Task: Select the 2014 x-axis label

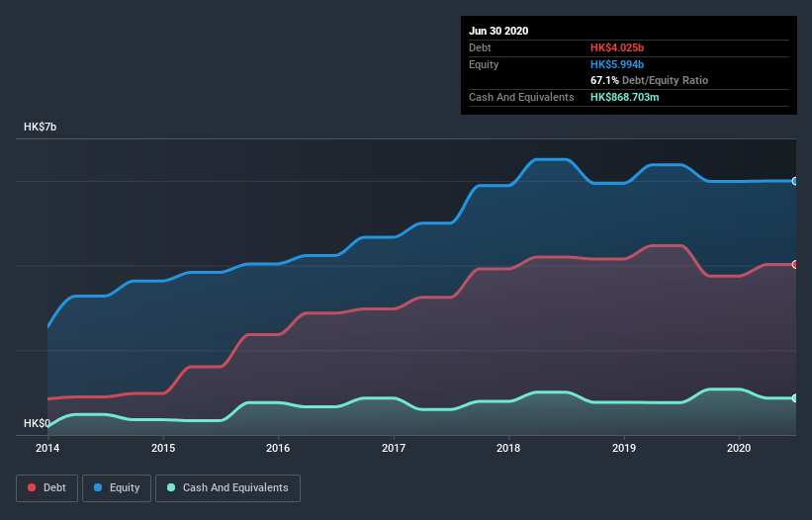Action: point(47,448)
